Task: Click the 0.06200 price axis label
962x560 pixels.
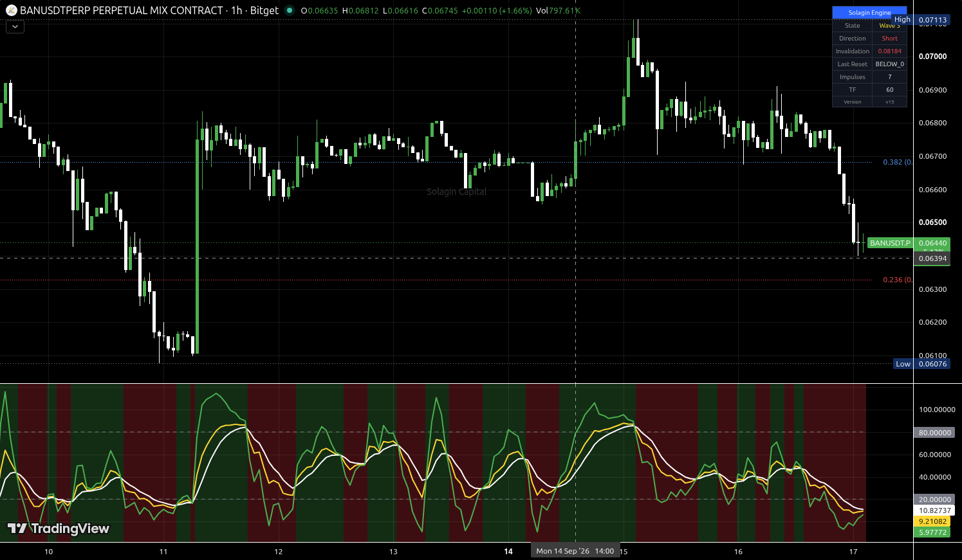Action: (x=932, y=322)
